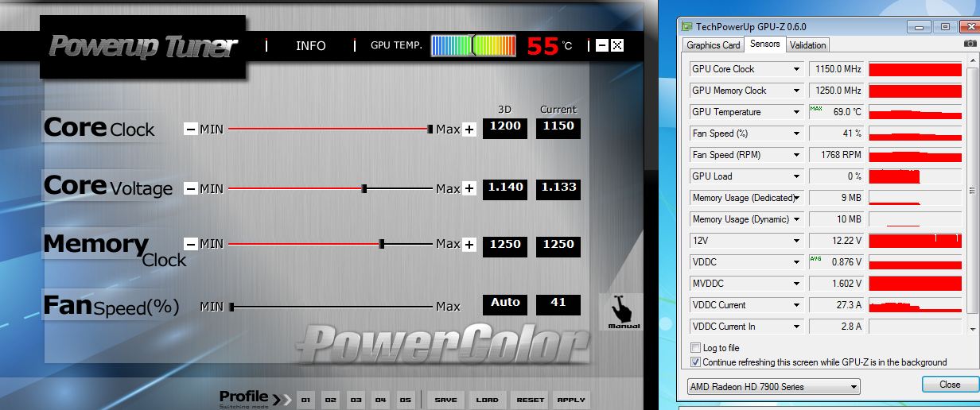
Task: Open the 12V sensor dropdown
Action: pyautogui.click(x=796, y=241)
